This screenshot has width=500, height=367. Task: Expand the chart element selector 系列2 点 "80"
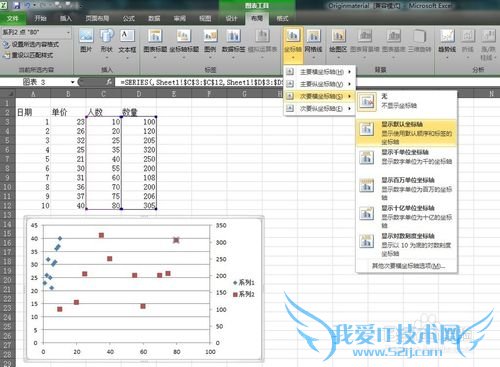(x=68, y=32)
